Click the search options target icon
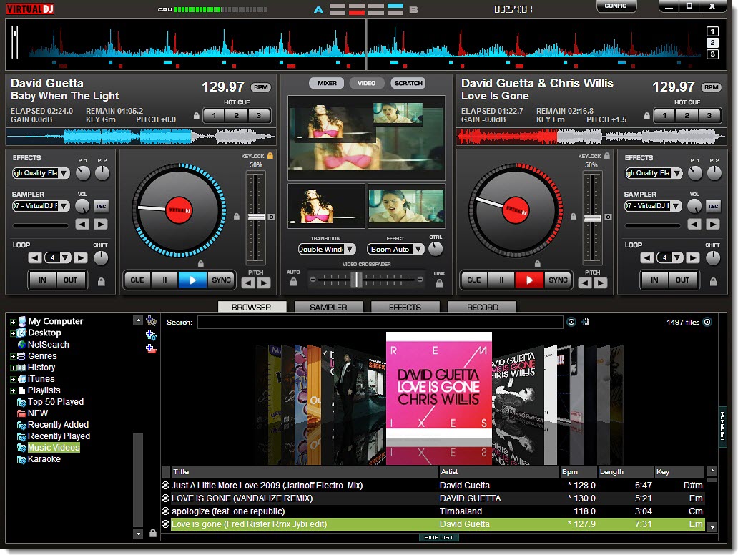 click(x=571, y=322)
